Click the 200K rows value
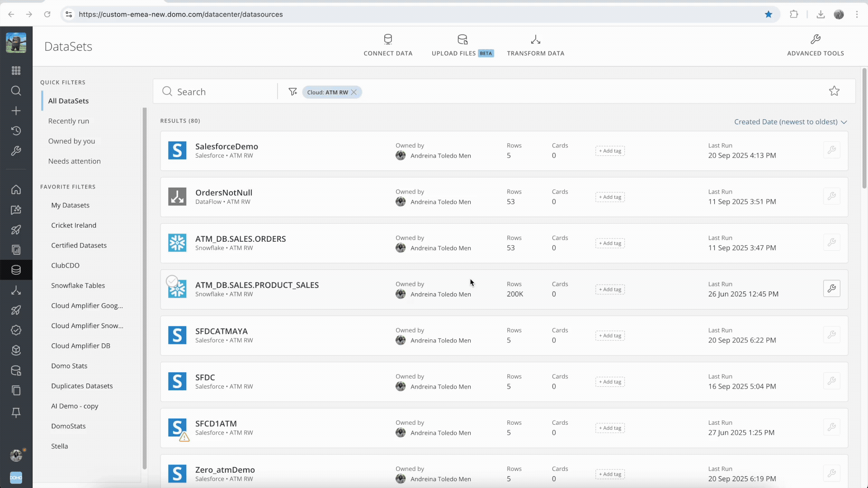The image size is (868, 488). [x=515, y=294]
